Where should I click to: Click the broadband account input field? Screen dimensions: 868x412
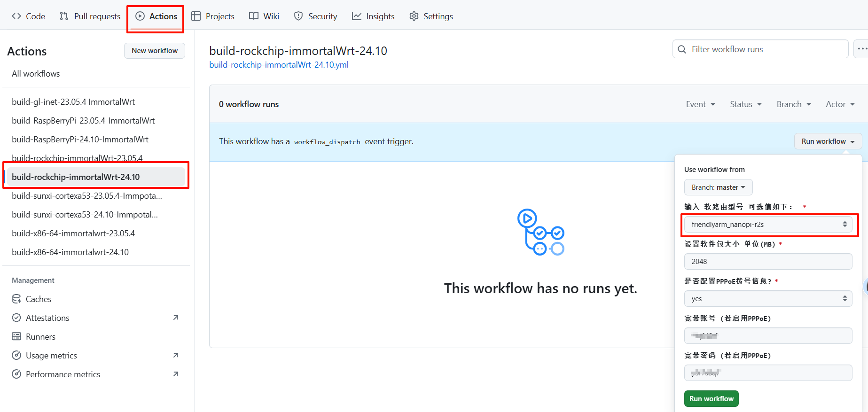[768, 336]
